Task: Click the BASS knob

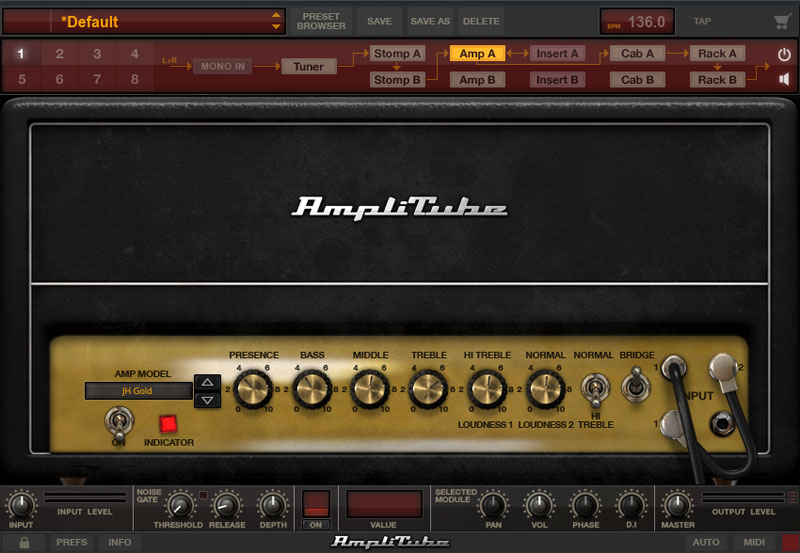Action: point(312,390)
